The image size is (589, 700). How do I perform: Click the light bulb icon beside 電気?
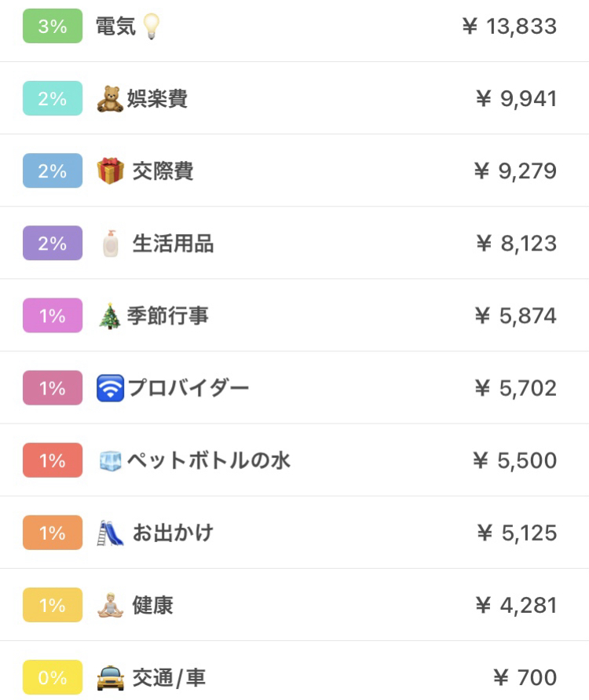(x=152, y=26)
